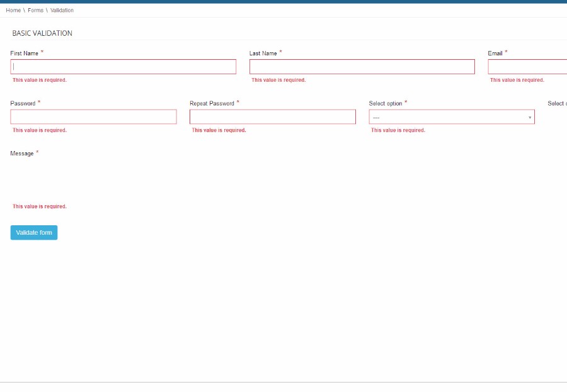
Task: Click Validation breadcrumb item
Action: tap(62, 10)
